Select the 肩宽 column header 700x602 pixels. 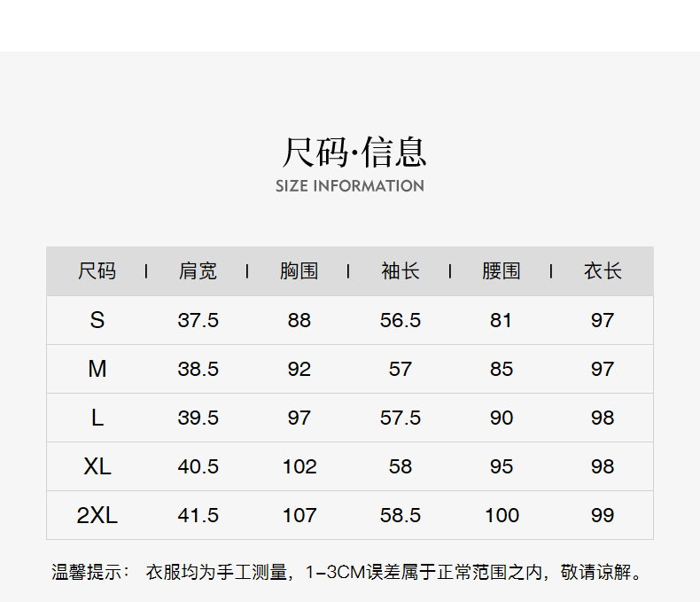click(x=198, y=271)
